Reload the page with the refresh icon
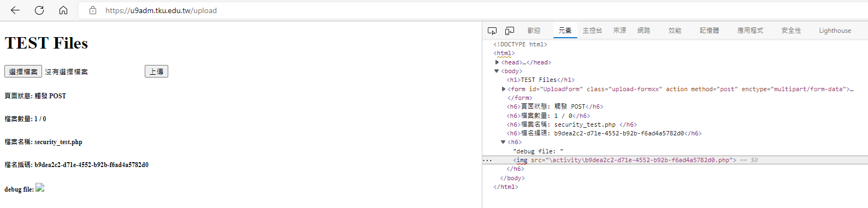This screenshot has width=868, height=208. click(x=39, y=10)
